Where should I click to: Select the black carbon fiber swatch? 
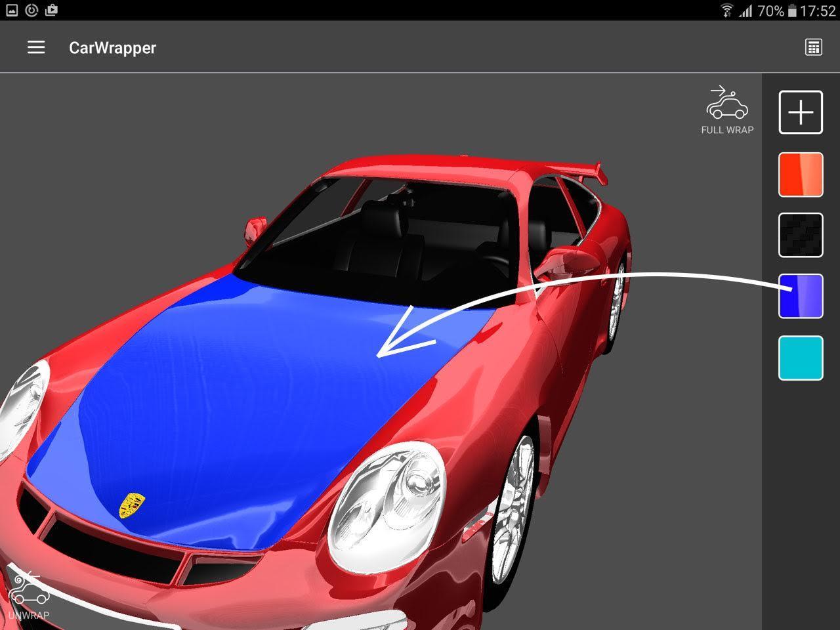pyautogui.click(x=801, y=235)
